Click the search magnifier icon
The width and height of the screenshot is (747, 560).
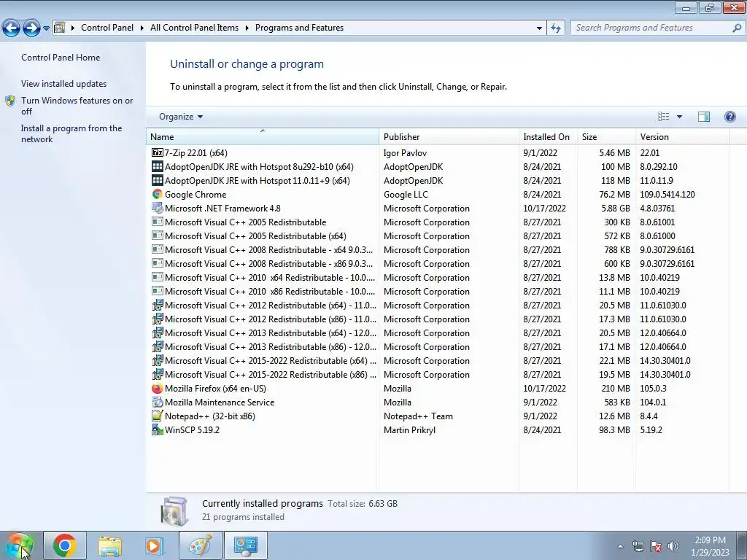[737, 28]
